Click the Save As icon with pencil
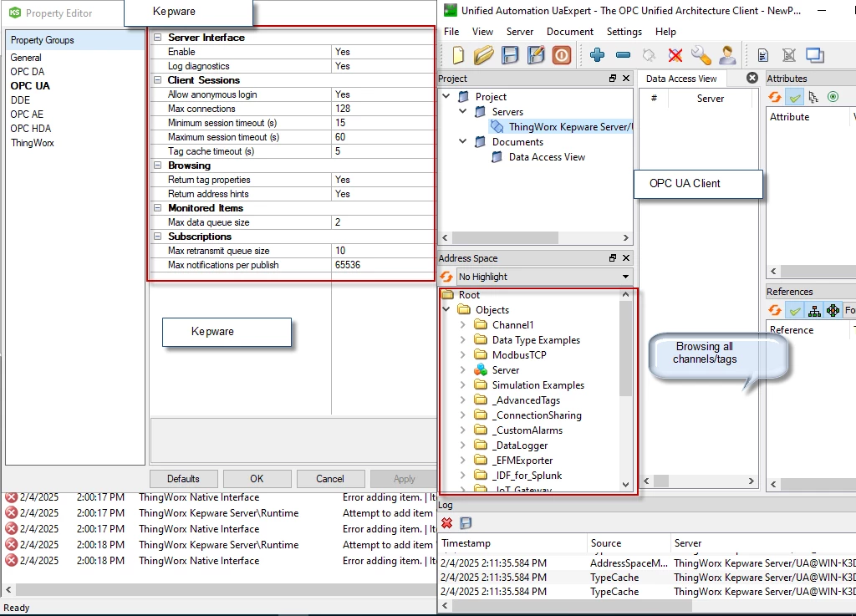Screen dimensions: 856x616 [536, 55]
